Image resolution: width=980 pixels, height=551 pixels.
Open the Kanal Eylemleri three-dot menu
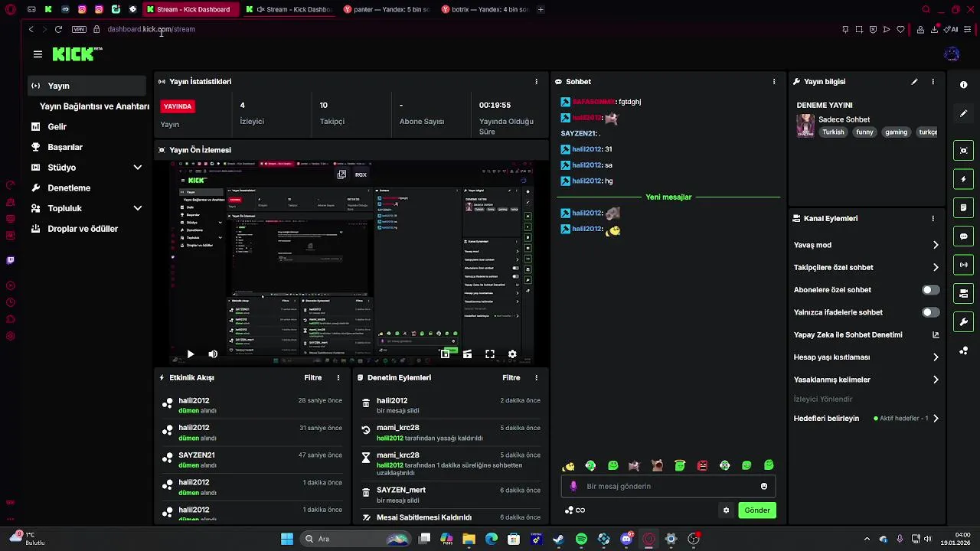pyautogui.click(x=933, y=218)
